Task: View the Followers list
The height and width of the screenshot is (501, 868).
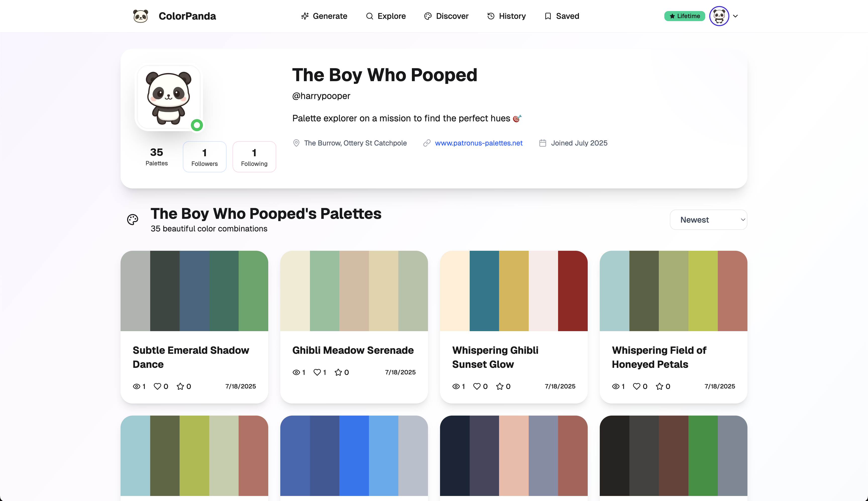Action: 204,157
